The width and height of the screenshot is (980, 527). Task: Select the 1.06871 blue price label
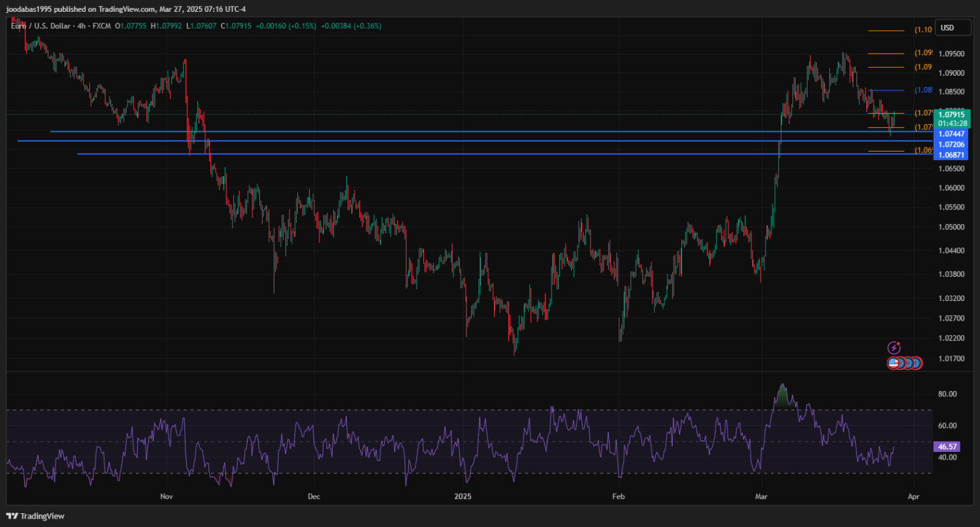[951, 155]
